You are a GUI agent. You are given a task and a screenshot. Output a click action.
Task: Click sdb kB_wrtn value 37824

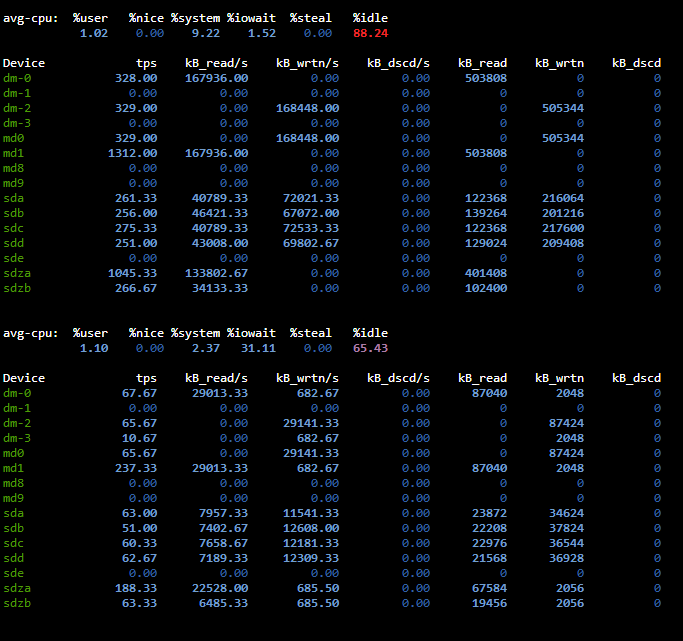tap(566, 528)
